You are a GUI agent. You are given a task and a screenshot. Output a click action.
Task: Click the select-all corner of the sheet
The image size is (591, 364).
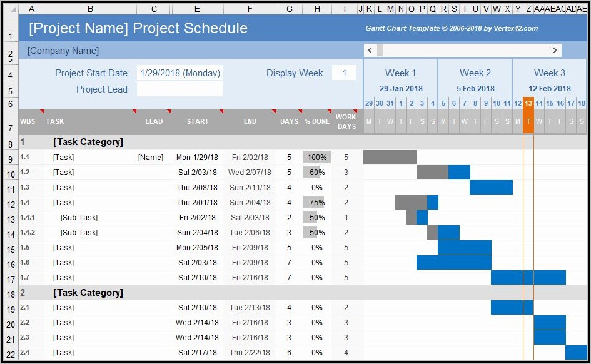tap(9, 9)
